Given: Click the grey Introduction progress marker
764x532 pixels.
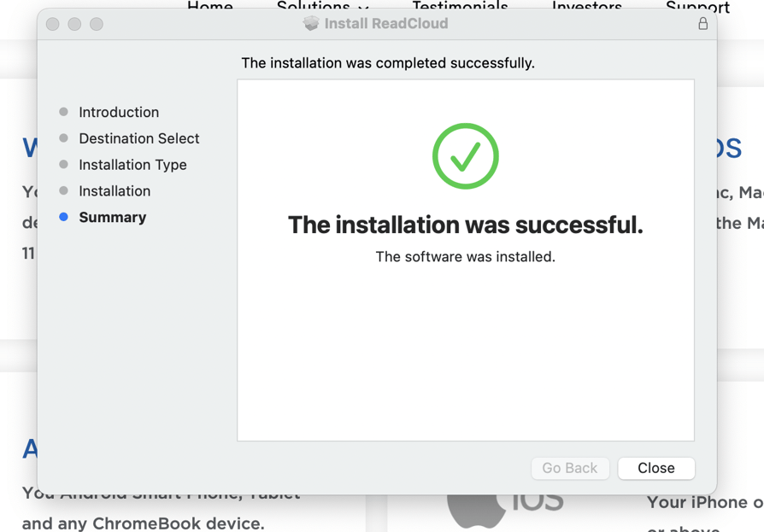Looking at the screenshot, I should 63,112.
